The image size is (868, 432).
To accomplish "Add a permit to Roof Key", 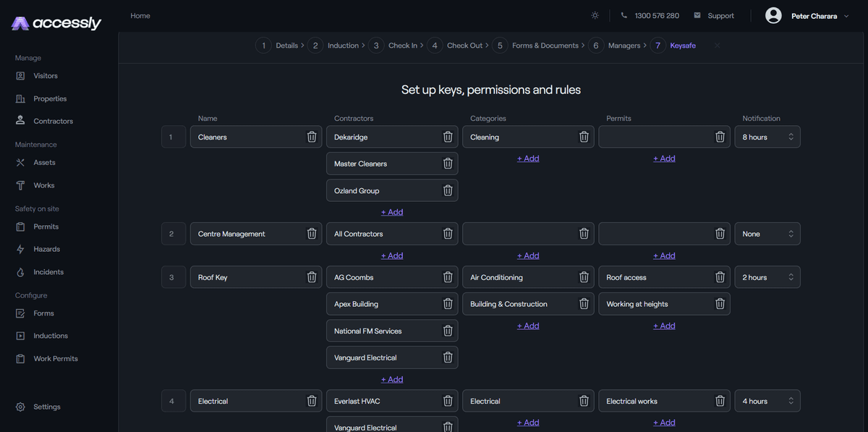I will coord(664,326).
